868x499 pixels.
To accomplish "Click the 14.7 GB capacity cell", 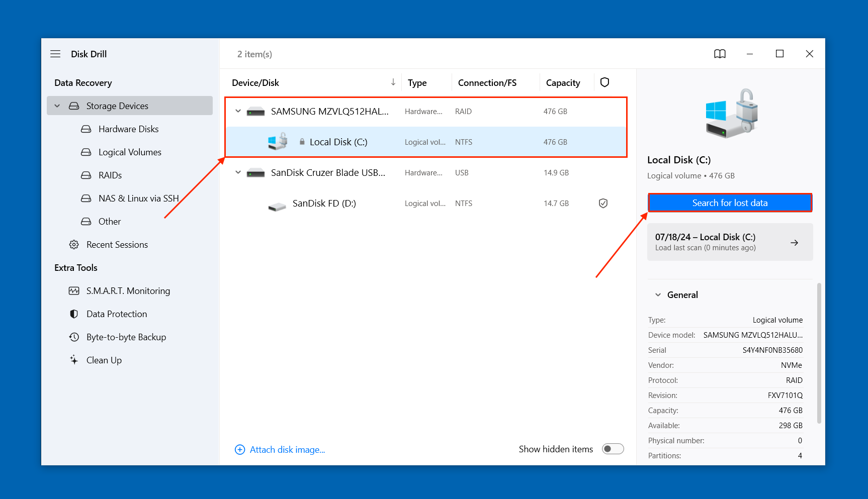I will pos(556,204).
